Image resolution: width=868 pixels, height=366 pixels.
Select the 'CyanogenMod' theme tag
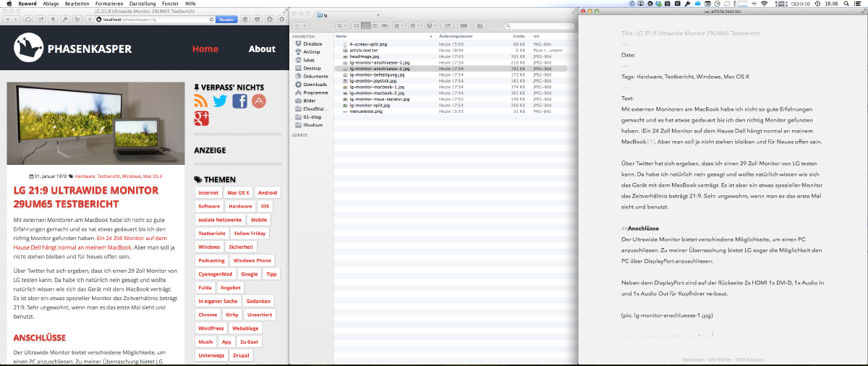click(x=216, y=274)
